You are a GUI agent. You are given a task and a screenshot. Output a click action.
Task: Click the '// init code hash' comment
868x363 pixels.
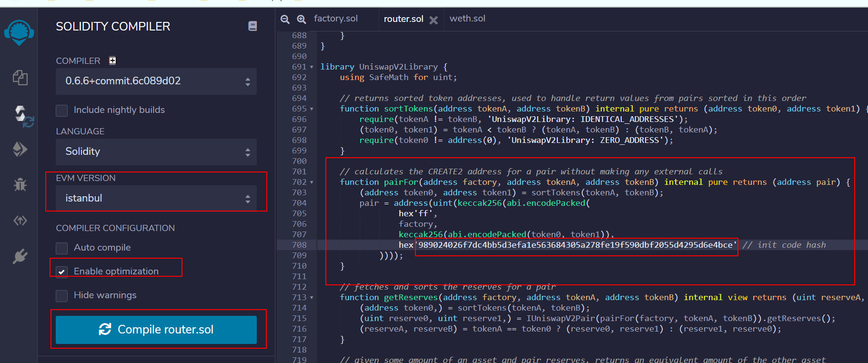(x=784, y=245)
